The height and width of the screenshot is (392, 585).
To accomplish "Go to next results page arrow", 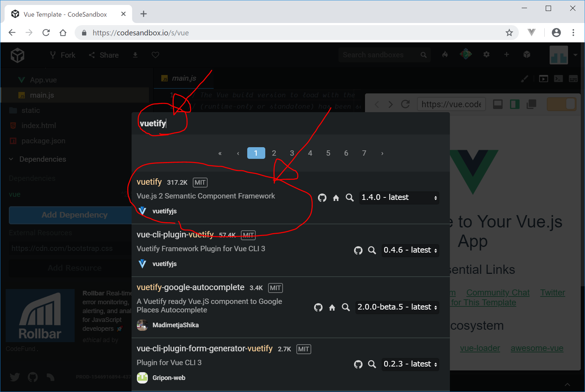I will (x=382, y=153).
